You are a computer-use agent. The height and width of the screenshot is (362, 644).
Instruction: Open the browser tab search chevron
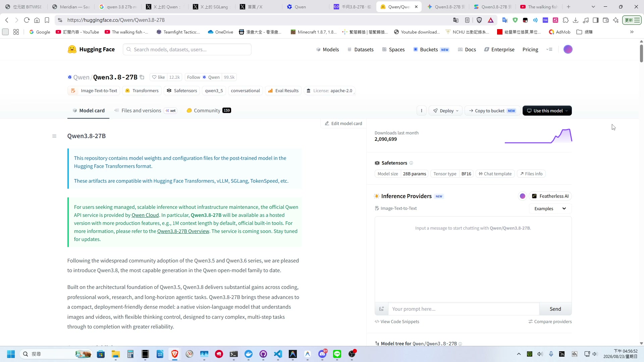[593, 7]
